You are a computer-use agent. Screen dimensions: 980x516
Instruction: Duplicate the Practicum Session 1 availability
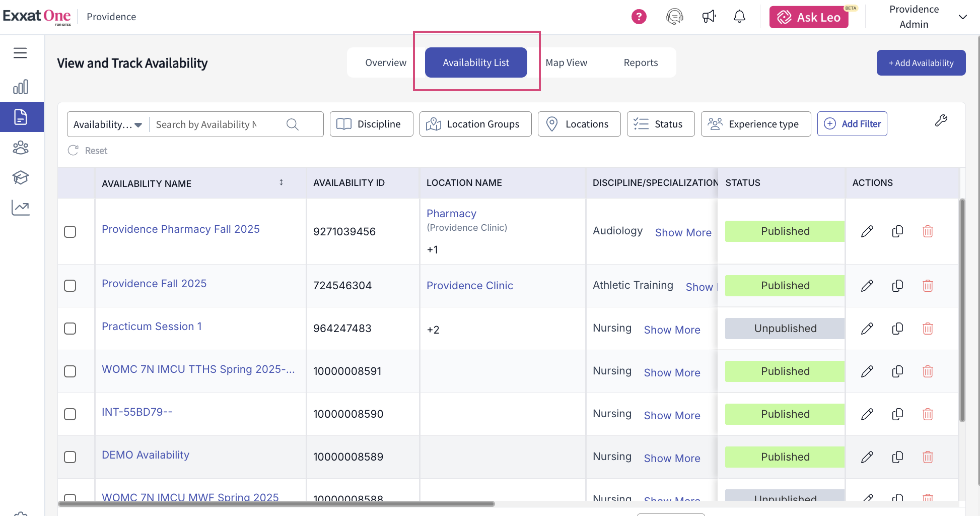897,329
